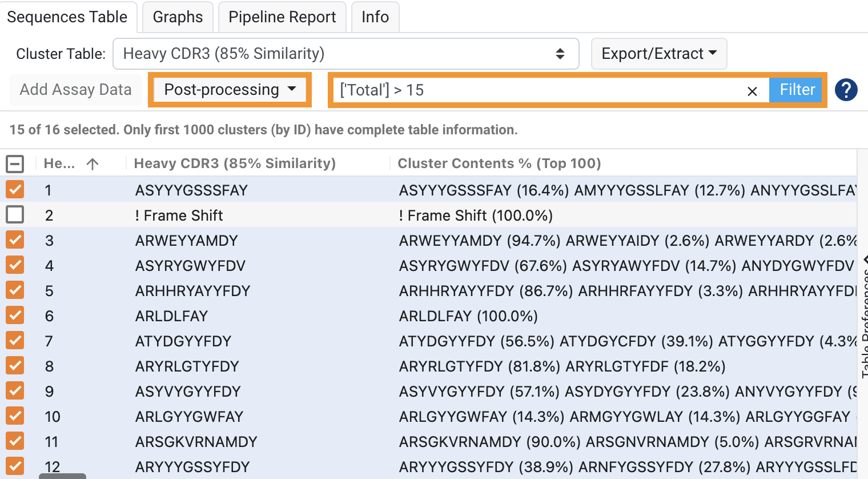This screenshot has height=479, width=868.
Task: Check the Frame Shift row 2 checkbox
Action: coord(15,215)
